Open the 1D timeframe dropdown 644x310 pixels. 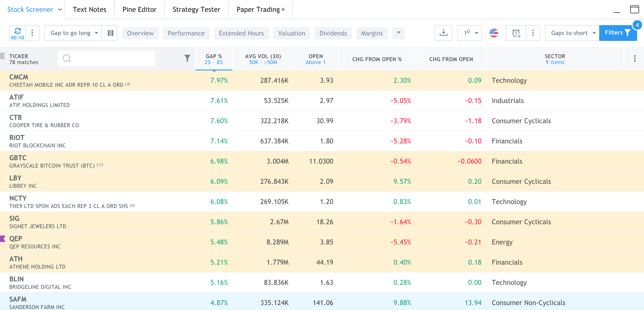point(469,33)
